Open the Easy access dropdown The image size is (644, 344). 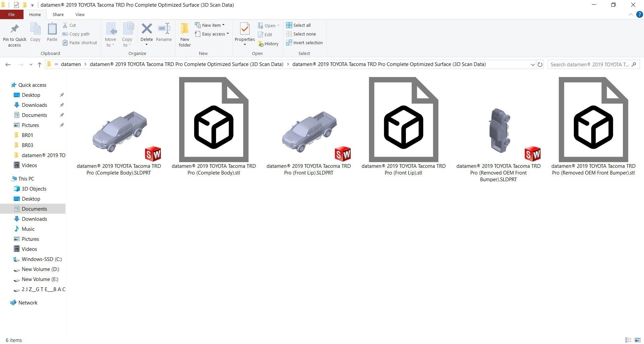point(212,34)
